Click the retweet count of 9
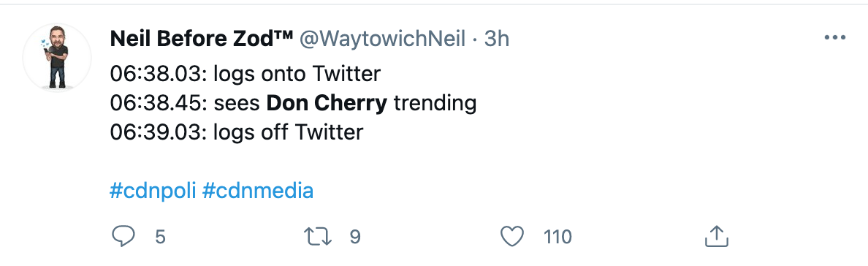The height and width of the screenshot is (266, 868). pyautogui.click(x=355, y=237)
